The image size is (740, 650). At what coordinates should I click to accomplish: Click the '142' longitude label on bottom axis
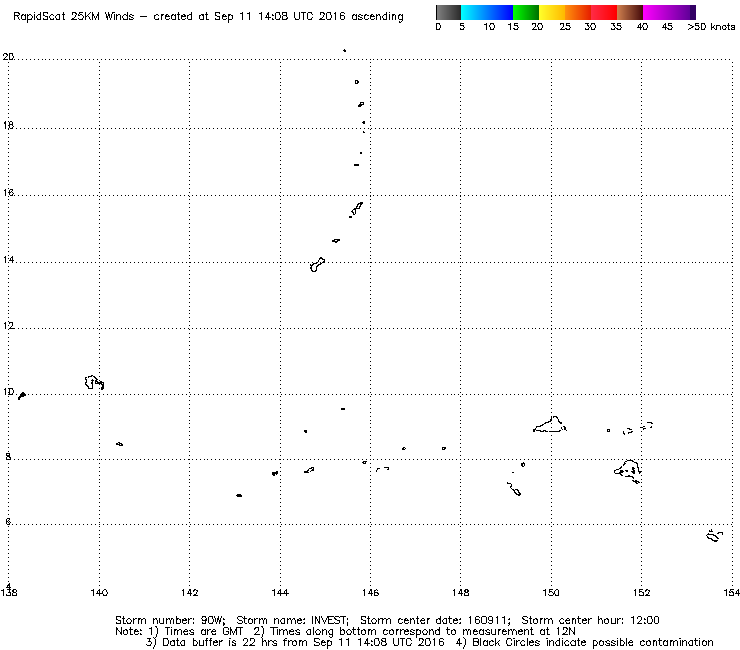(x=190, y=592)
